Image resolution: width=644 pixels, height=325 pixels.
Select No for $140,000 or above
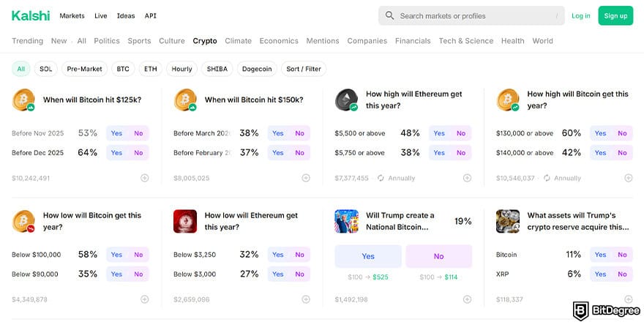pos(623,152)
